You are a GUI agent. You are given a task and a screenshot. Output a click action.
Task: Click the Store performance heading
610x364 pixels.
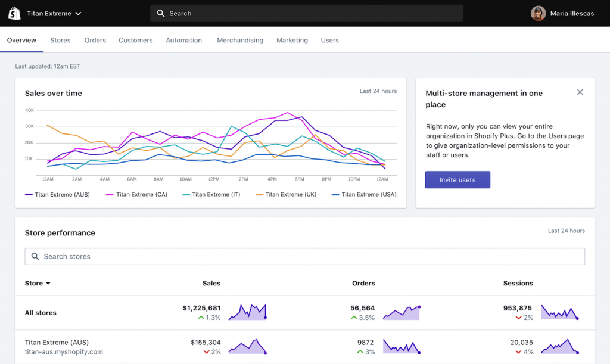[x=60, y=233]
